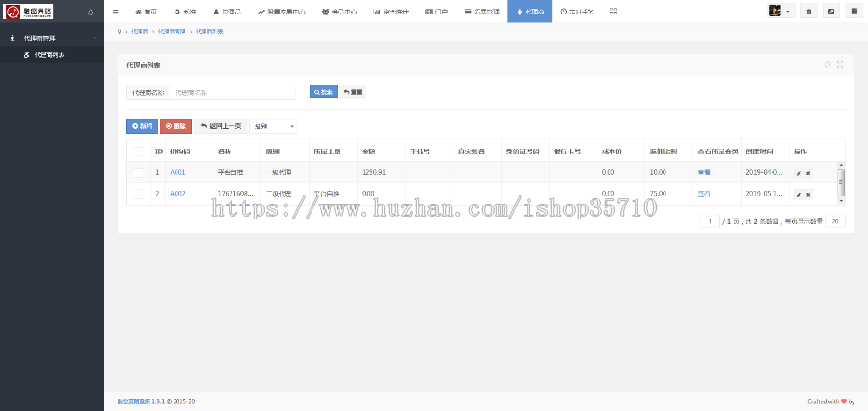This screenshot has width=868, height=411.
Task: Check the checkbox for row A001
Action: click(x=138, y=173)
